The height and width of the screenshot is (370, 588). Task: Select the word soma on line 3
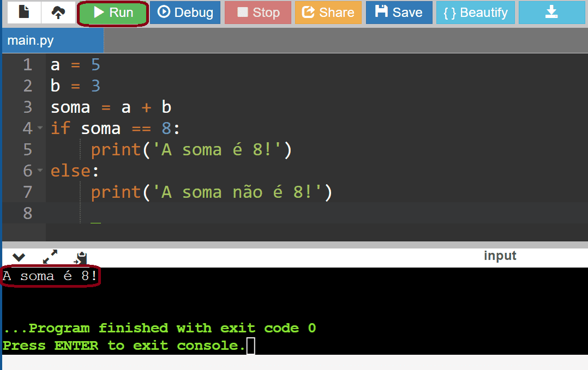point(70,107)
